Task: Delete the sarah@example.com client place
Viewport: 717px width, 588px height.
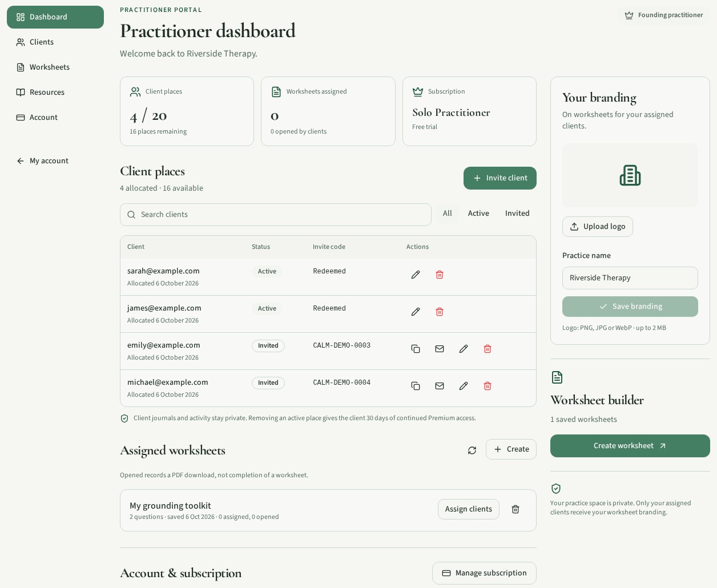Action: (x=440, y=275)
